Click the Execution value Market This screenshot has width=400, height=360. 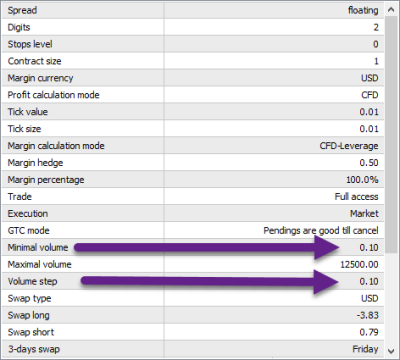pyautogui.click(x=364, y=214)
